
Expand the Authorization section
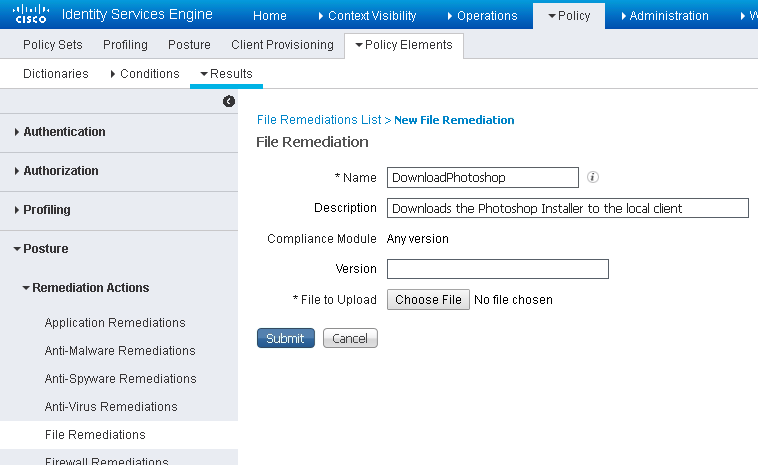coord(60,171)
